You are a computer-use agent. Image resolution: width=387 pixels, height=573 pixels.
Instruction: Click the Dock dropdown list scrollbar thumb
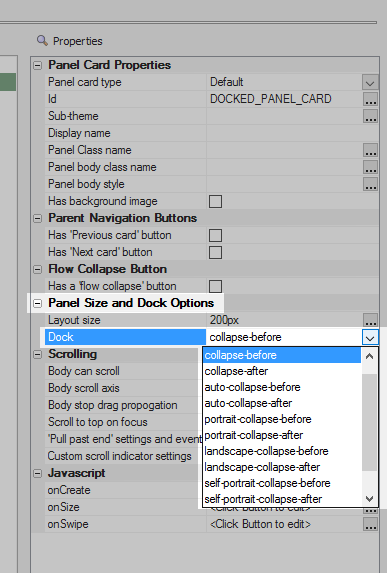tap(369, 422)
